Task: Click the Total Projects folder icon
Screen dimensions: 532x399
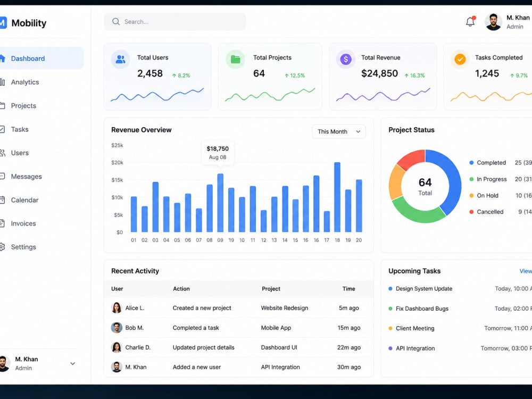Action: tap(236, 60)
